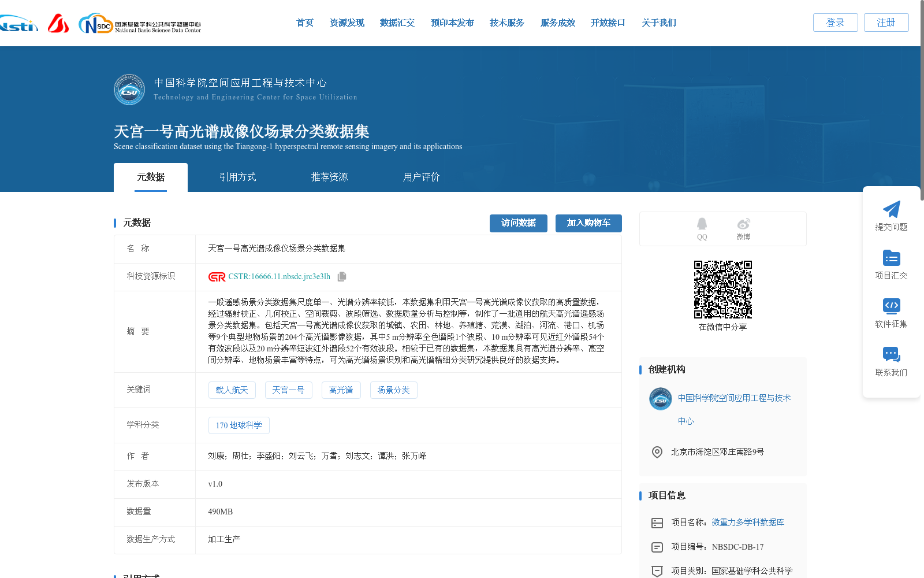The width and height of the screenshot is (924, 578).
Task: Click the 访问数据 button
Action: tap(519, 223)
